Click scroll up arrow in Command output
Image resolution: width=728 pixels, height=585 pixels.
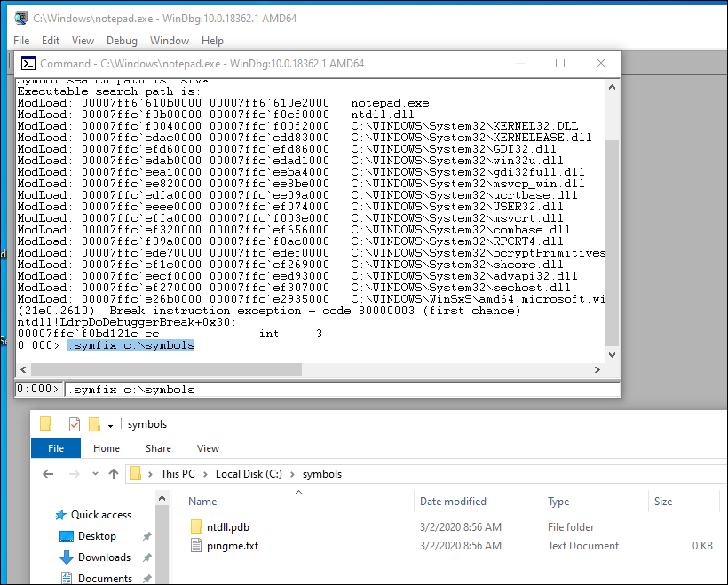click(612, 87)
